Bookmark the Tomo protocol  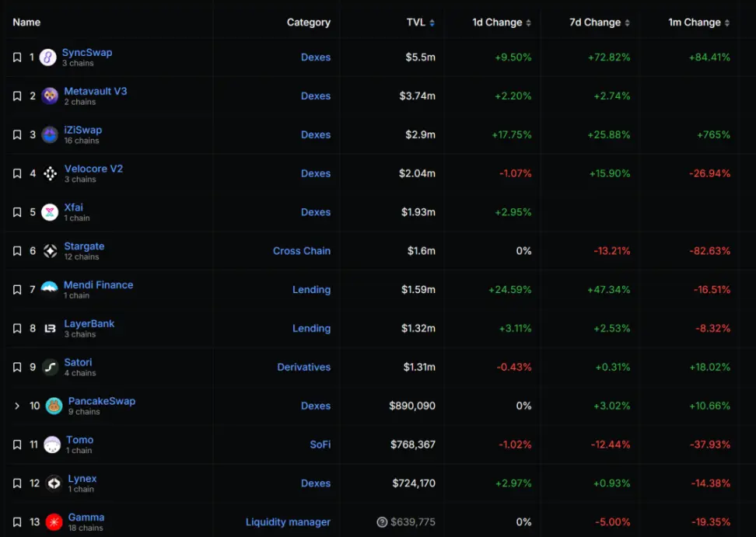[x=17, y=445]
